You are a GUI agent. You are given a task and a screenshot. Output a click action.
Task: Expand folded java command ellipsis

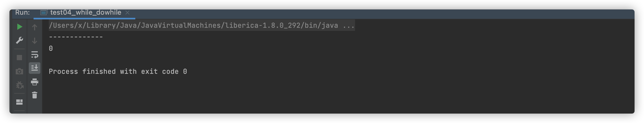click(x=349, y=26)
